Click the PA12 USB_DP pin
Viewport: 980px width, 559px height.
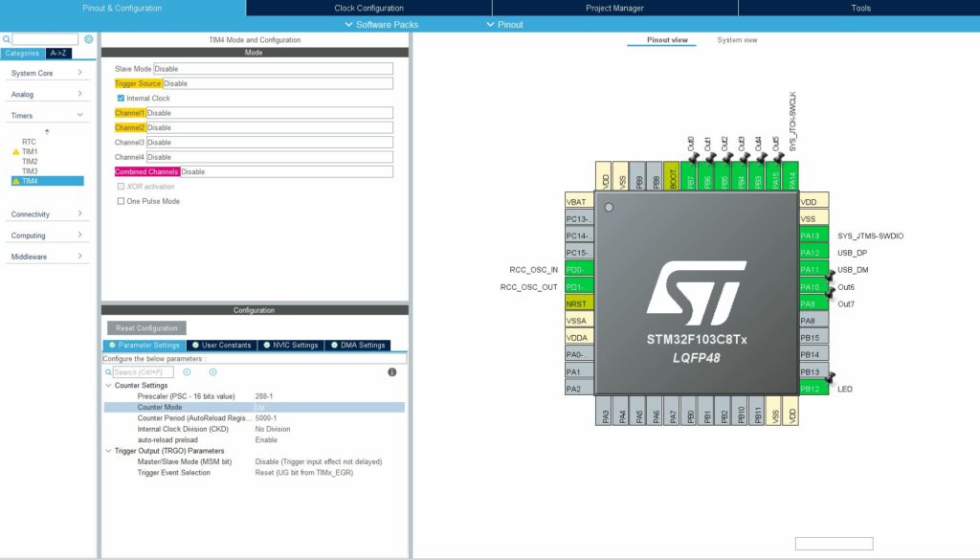813,253
